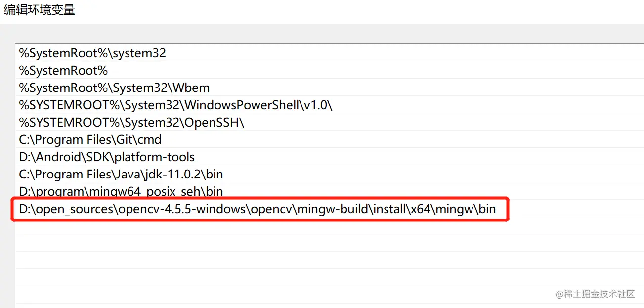
Task: Select the %SystemRoot%\system32 path entry
Action: click(92, 53)
